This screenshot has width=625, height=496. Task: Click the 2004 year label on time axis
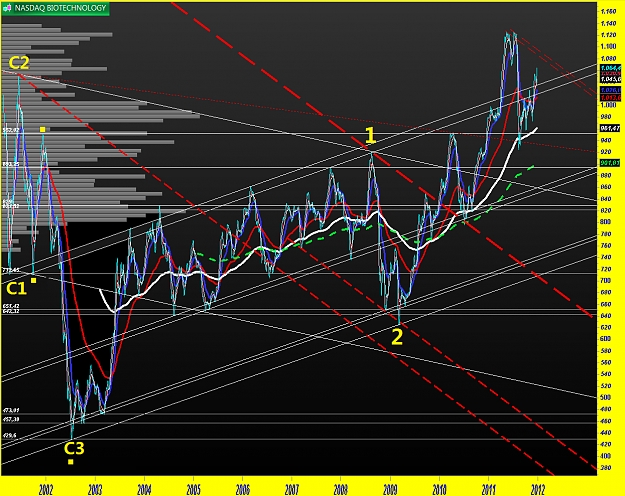(144, 489)
